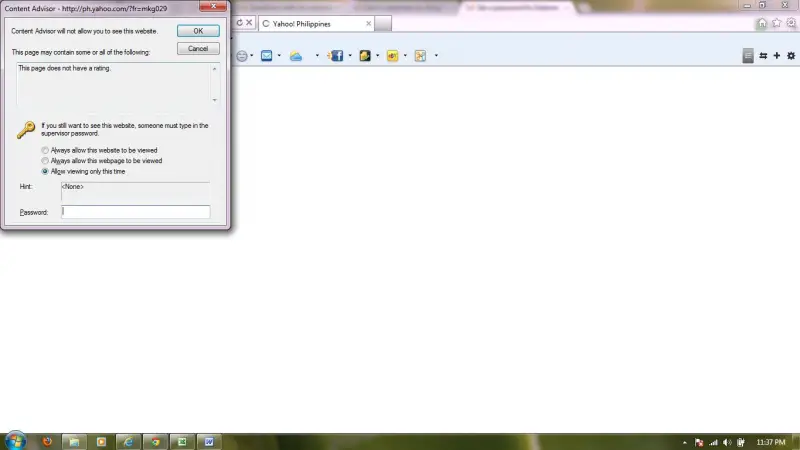Click the mail icon in the toolbar
800x450 pixels.
267,56
